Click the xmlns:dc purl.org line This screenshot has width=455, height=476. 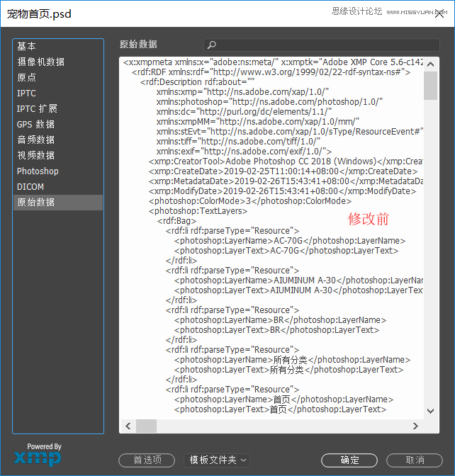coord(244,112)
